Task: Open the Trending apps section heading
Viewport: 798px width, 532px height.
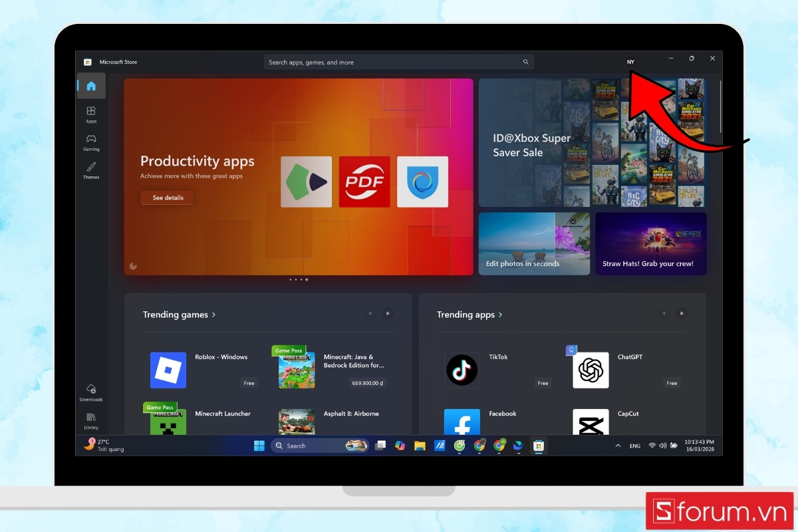Action: tap(465, 315)
